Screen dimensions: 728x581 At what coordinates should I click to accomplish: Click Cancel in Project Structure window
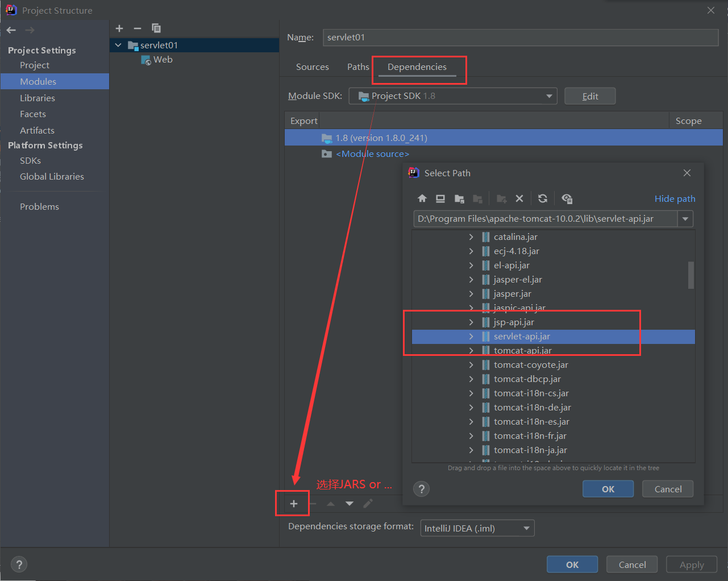pos(632,565)
